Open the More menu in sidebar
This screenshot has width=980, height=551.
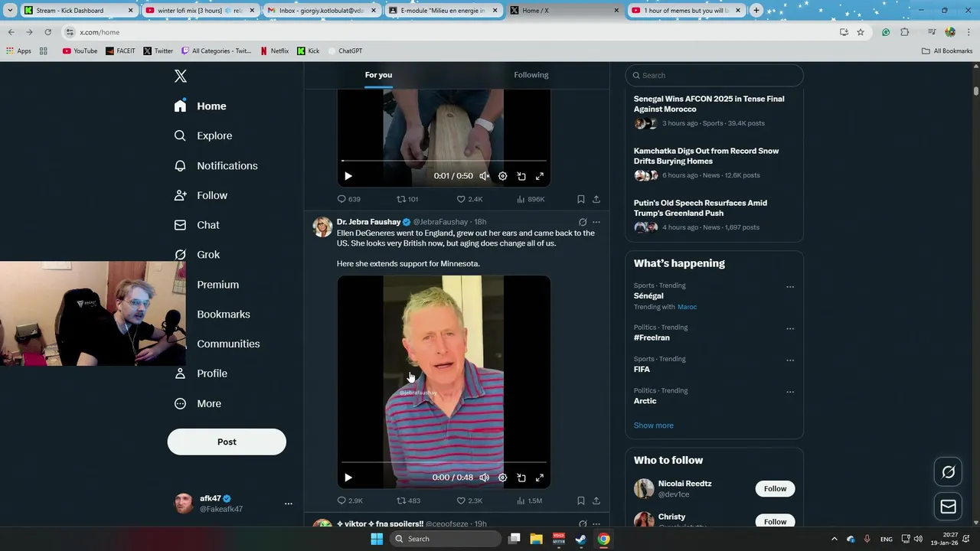pyautogui.click(x=198, y=403)
